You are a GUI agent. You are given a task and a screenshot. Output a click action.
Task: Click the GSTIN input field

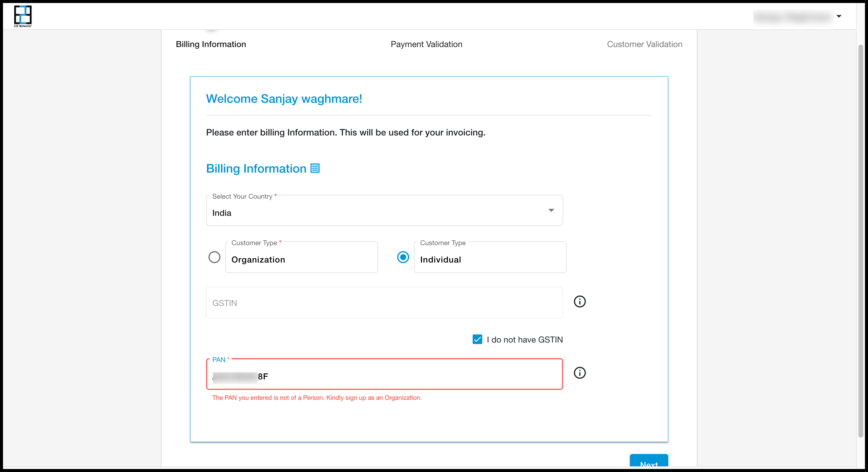(x=384, y=303)
